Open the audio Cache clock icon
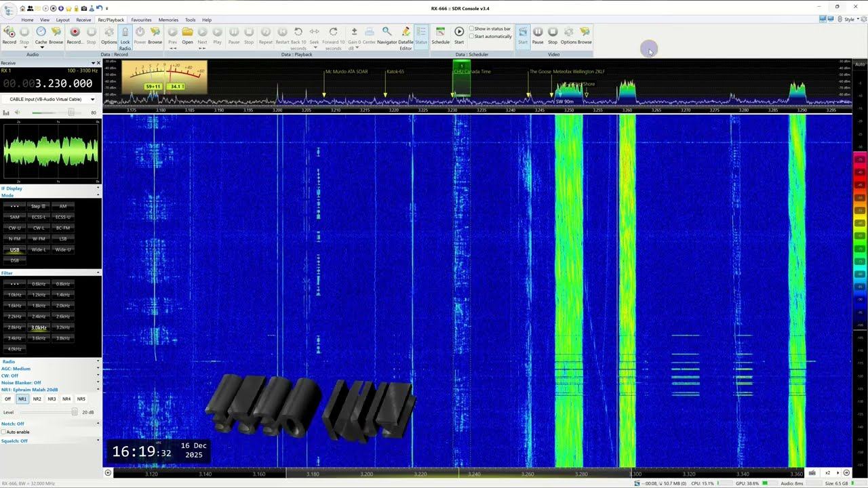This screenshot has width=868, height=488. click(41, 32)
